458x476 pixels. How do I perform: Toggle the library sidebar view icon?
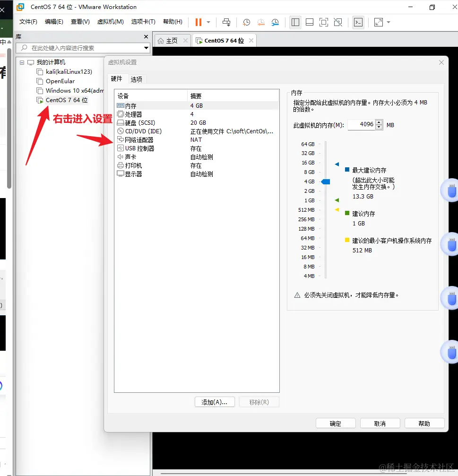point(295,22)
